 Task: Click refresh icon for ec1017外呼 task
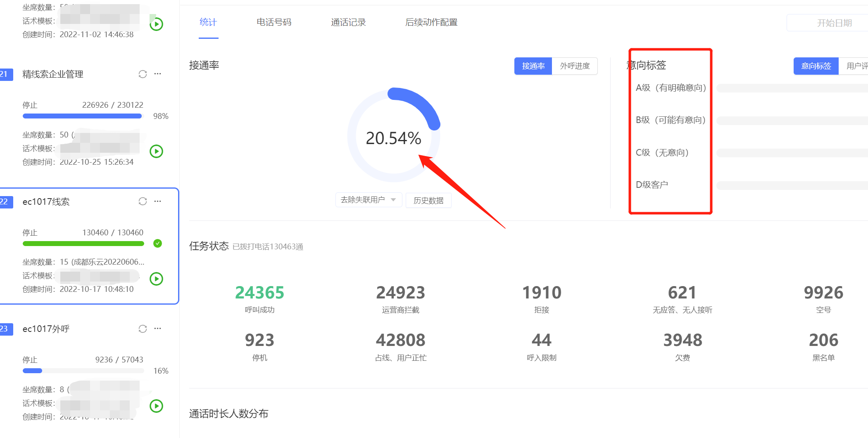(x=143, y=329)
